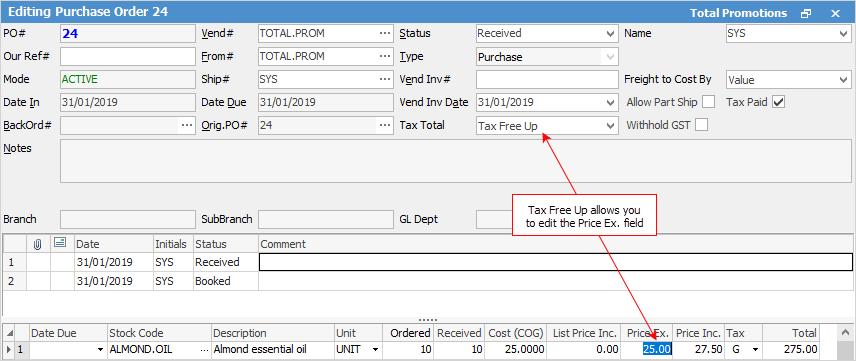Click the paperclip attachment column icon
This screenshot has width=856, height=361.
click(38, 244)
